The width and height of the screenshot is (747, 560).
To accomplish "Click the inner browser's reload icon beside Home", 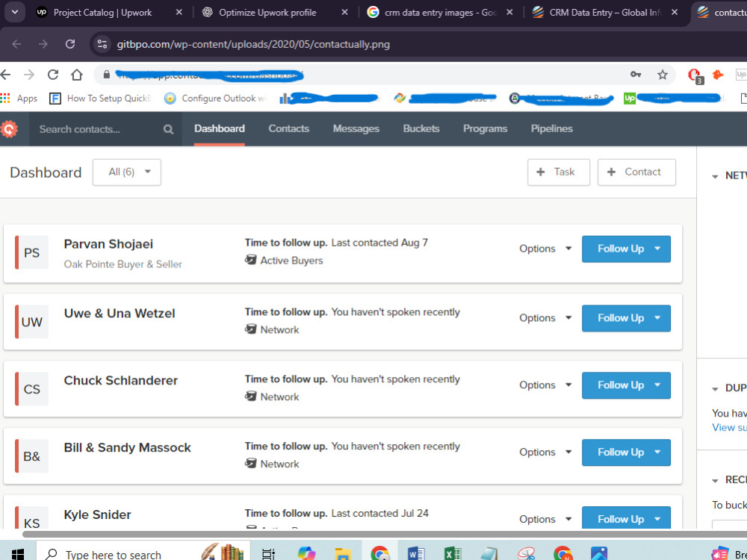I will coord(53,75).
